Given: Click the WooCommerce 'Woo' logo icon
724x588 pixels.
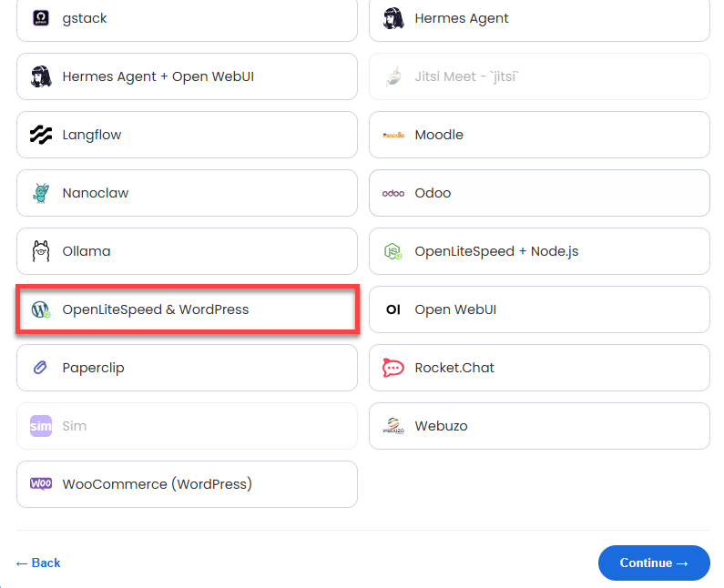Looking at the screenshot, I should click(41, 483).
